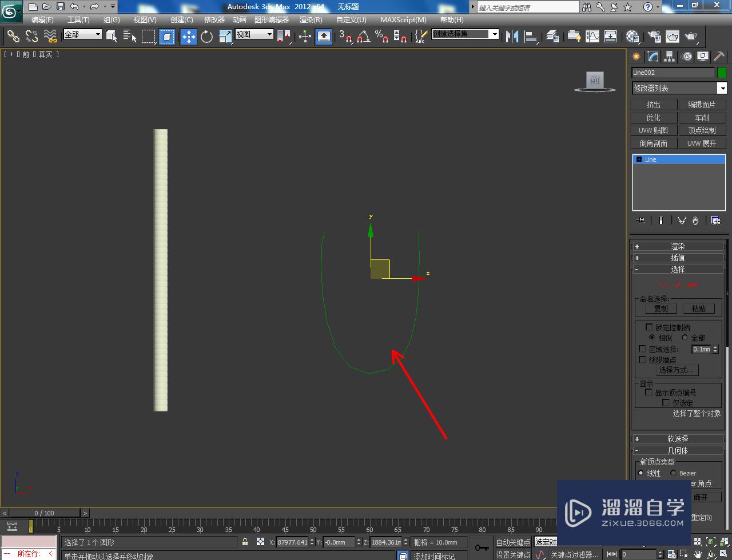
Task: Open the 工具(T) menu
Action: tap(78, 20)
